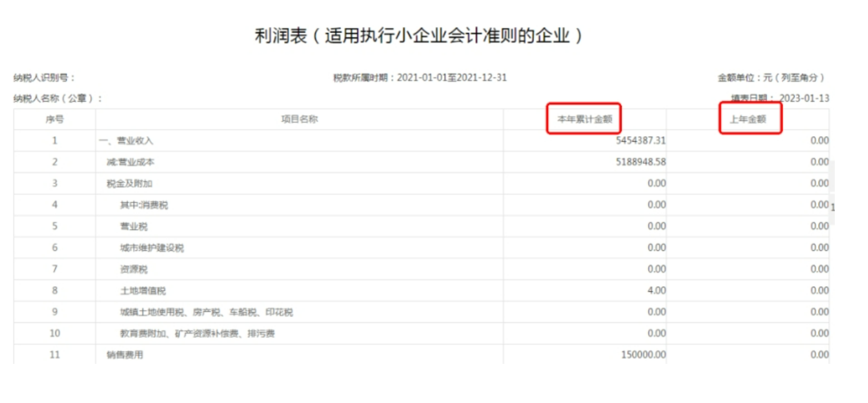
Task: Click sequence number 1
Action: click(x=55, y=141)
